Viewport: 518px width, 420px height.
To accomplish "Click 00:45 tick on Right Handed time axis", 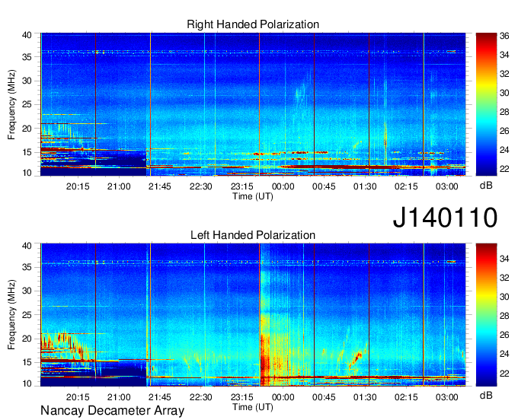I will click(324, 186).
